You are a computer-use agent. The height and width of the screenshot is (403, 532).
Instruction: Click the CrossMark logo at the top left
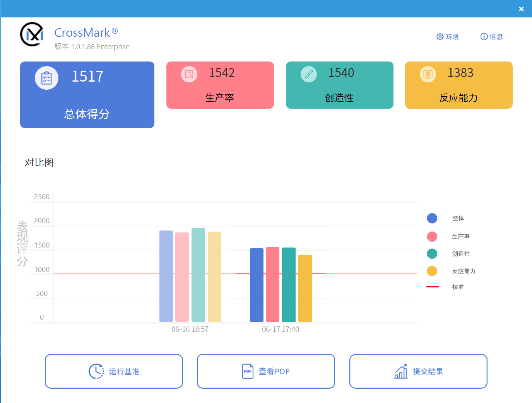31,34
